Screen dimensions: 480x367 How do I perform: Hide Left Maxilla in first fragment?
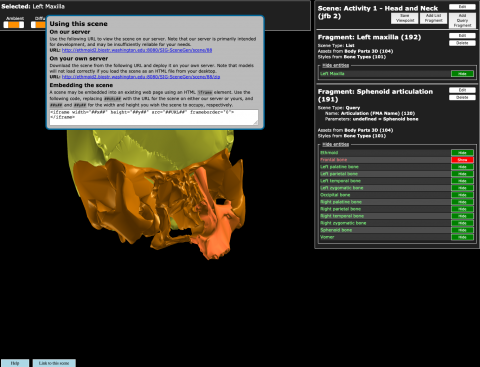(462, 74)
